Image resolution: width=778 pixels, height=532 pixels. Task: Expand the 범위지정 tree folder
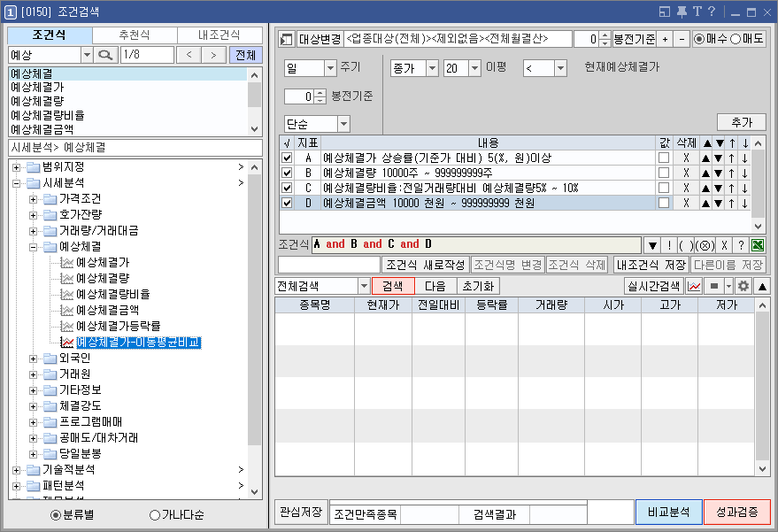(x=16, y=167)
